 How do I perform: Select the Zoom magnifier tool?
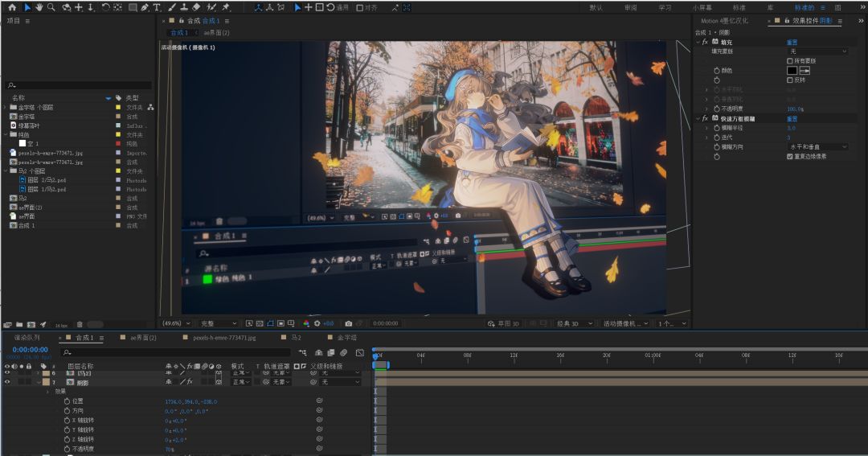coord(51,7)
